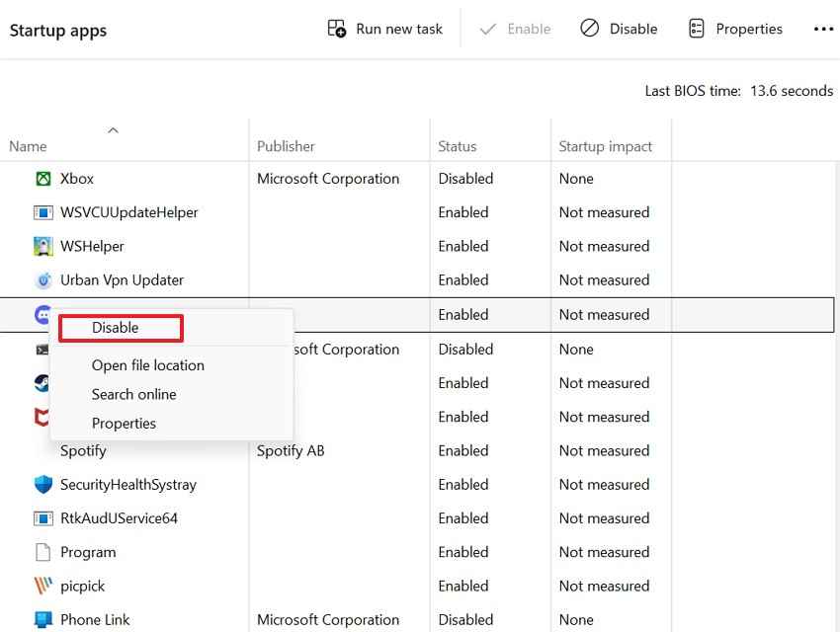Click the Disable toolbar button label
This screenshot has width=840, height=632.
point(633,29)
